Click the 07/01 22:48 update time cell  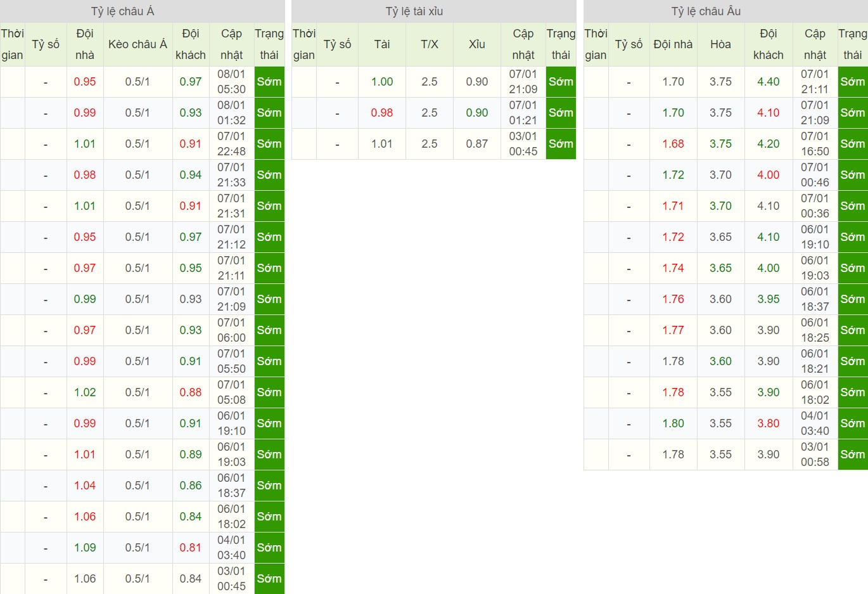(x=231, y=144)
